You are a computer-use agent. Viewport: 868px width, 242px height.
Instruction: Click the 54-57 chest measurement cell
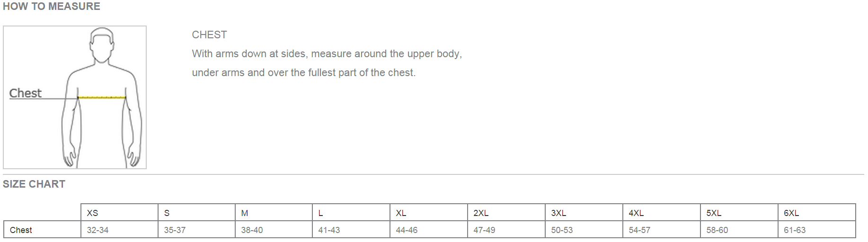(639, 230)
